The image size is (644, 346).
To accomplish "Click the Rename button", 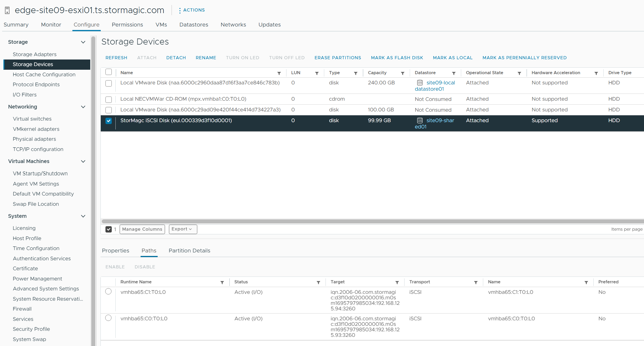I will (206, 58).
